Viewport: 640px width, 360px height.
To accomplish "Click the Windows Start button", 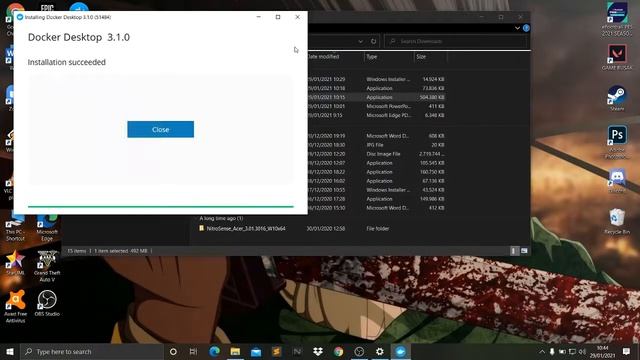I will tap(10, 351).
